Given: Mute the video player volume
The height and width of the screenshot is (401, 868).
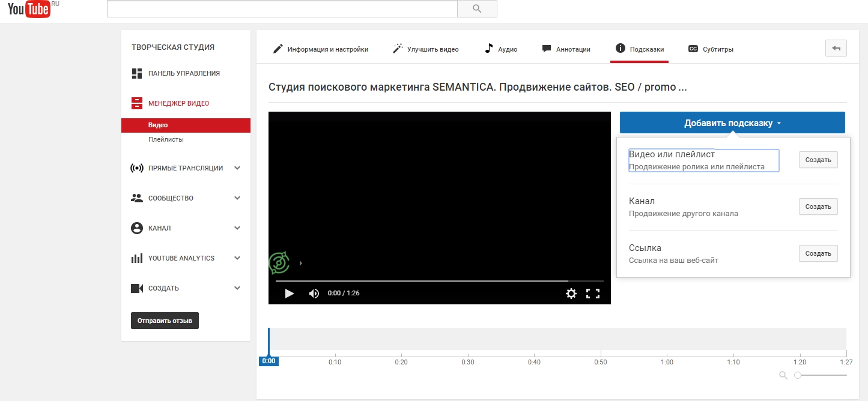Looking at the screenshot, I should pos(314,294).
